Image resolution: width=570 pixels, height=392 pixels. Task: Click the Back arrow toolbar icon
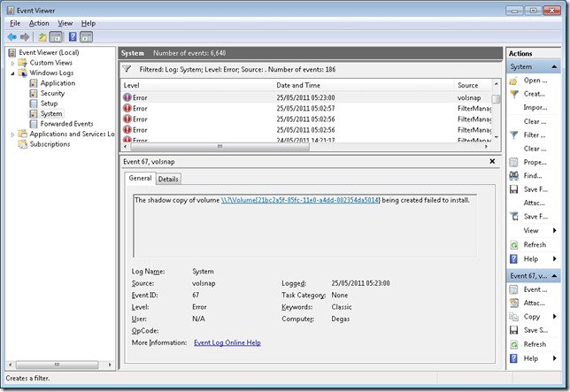click(12, 37)
